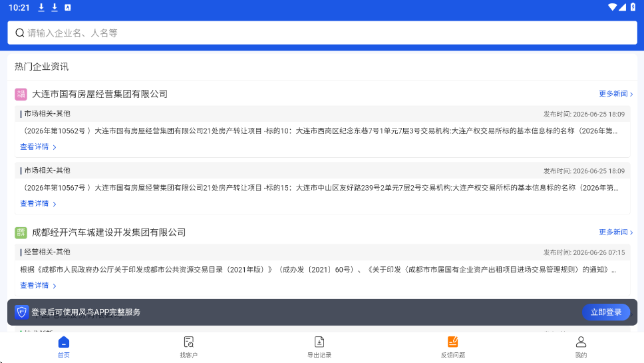
Task: Open 查看详情 for 成都市人民政府办公厅 notice
Action: click(38, 285)
